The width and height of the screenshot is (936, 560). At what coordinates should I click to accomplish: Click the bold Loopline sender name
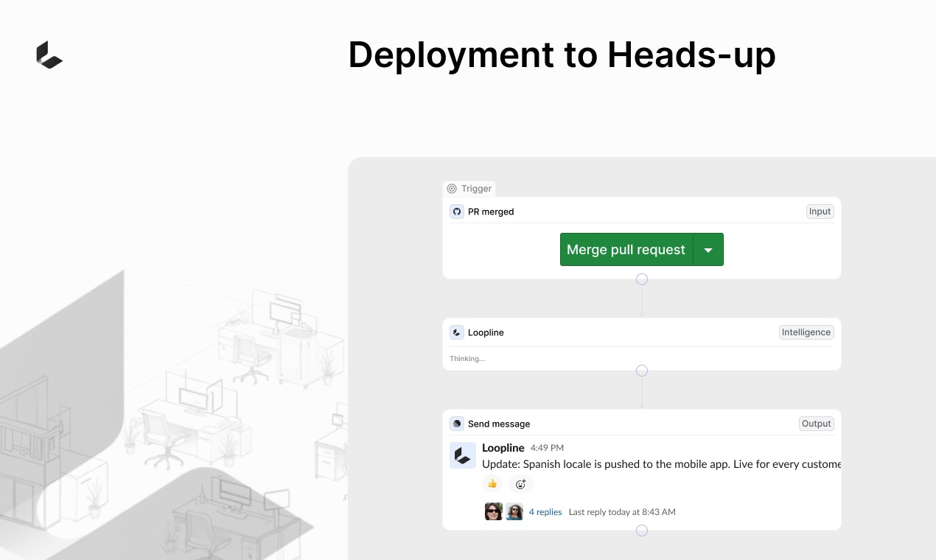pos(503,448)
